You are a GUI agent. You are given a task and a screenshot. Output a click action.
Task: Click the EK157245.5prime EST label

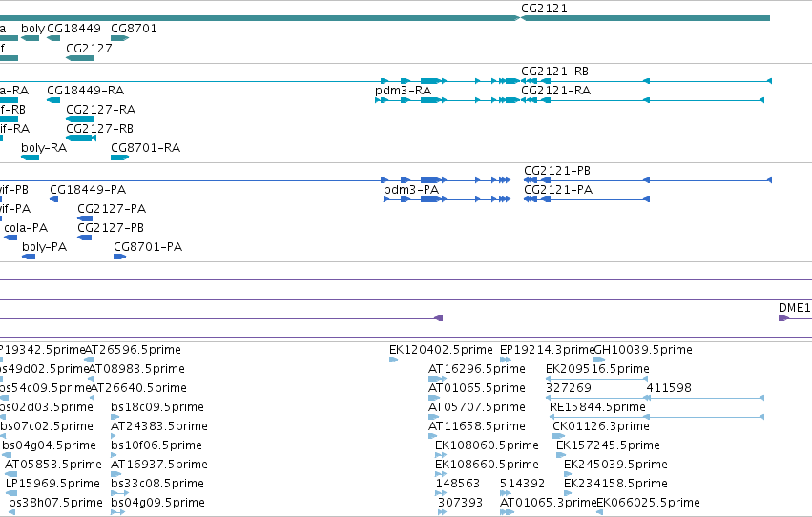tap(608, 445)
